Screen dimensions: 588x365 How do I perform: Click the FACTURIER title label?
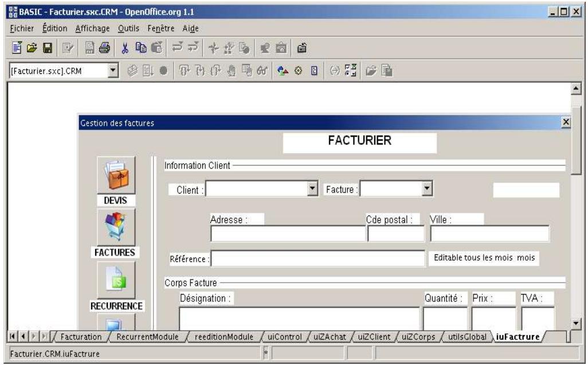(360, 143)
